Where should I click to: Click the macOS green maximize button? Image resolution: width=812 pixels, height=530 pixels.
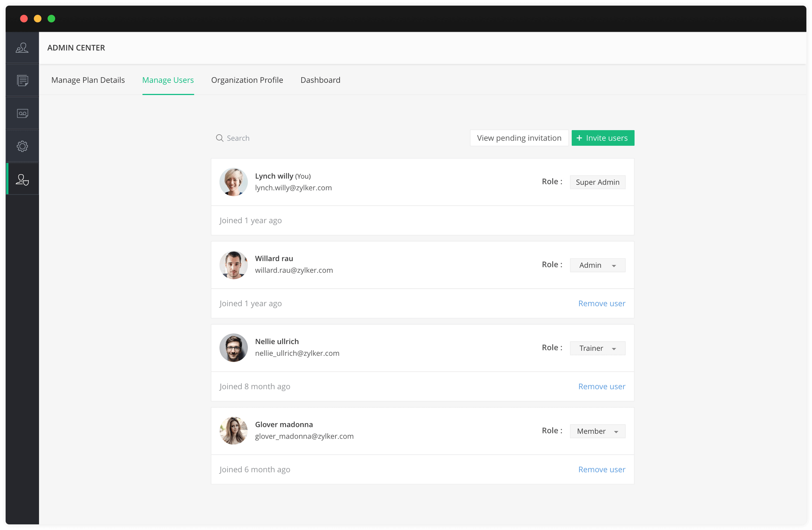click(51, 19)
